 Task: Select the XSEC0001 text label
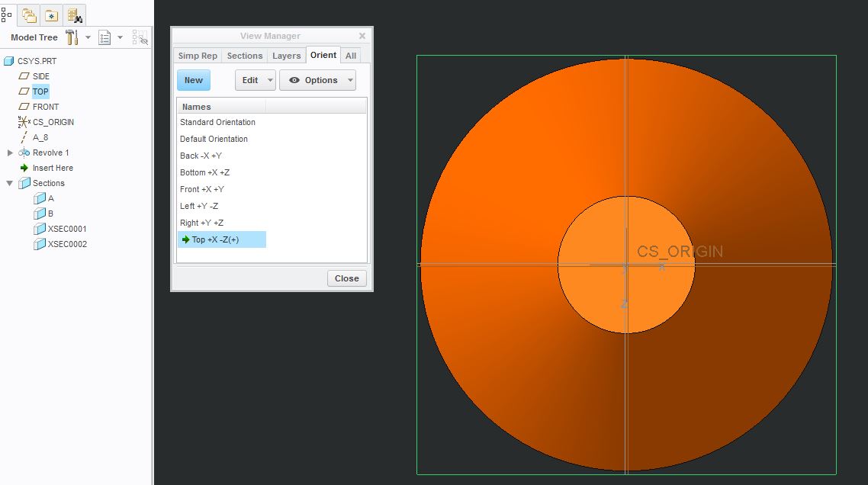(x=67, y=229)
